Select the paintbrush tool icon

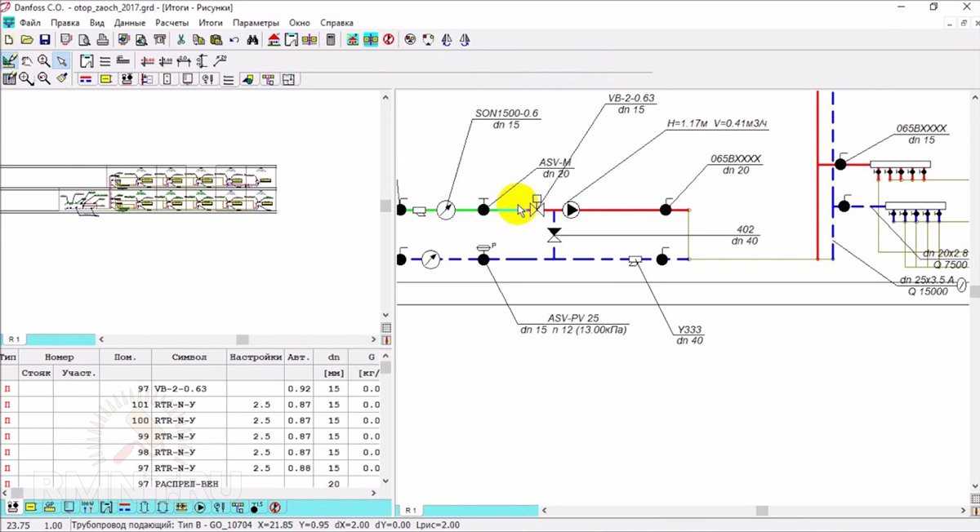tap(61, 78)
